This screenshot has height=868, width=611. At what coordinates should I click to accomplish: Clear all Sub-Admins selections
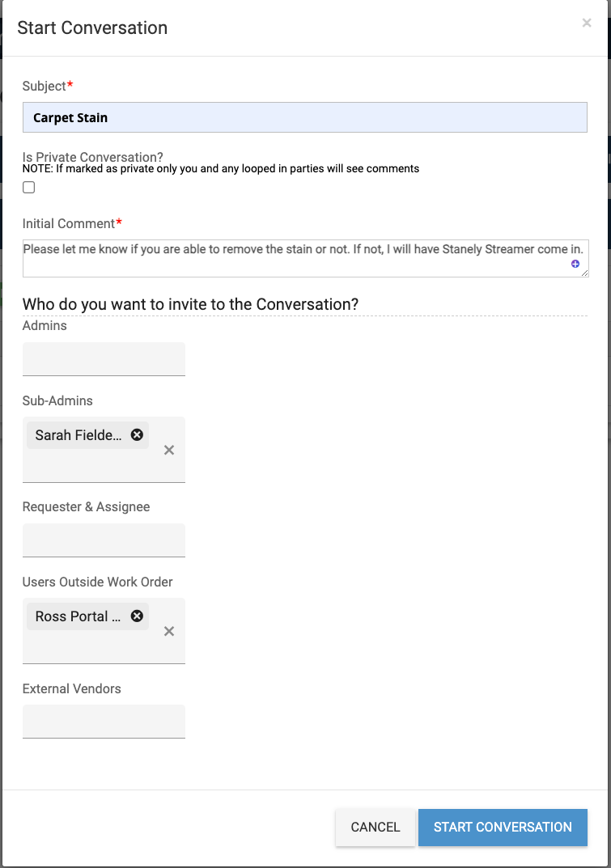169,450
